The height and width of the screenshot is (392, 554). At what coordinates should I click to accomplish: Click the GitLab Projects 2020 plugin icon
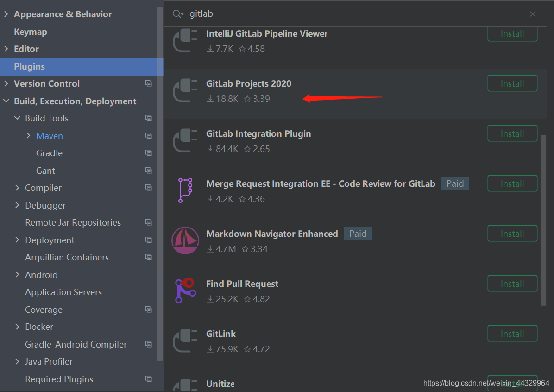185,91
